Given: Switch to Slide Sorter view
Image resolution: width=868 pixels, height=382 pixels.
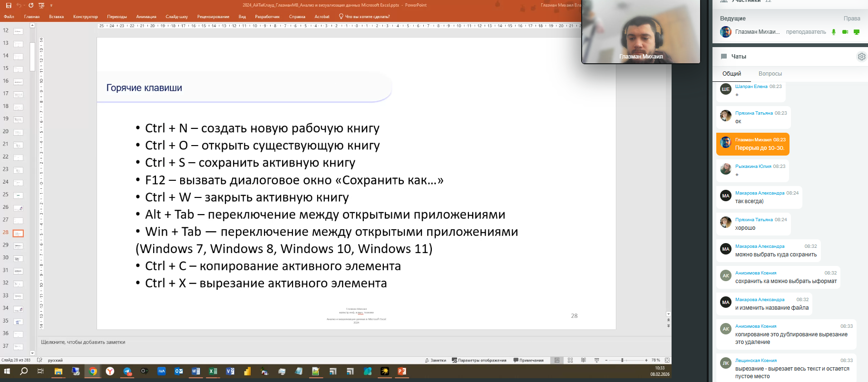Looking at the screenshot, I should click(570, 360).
